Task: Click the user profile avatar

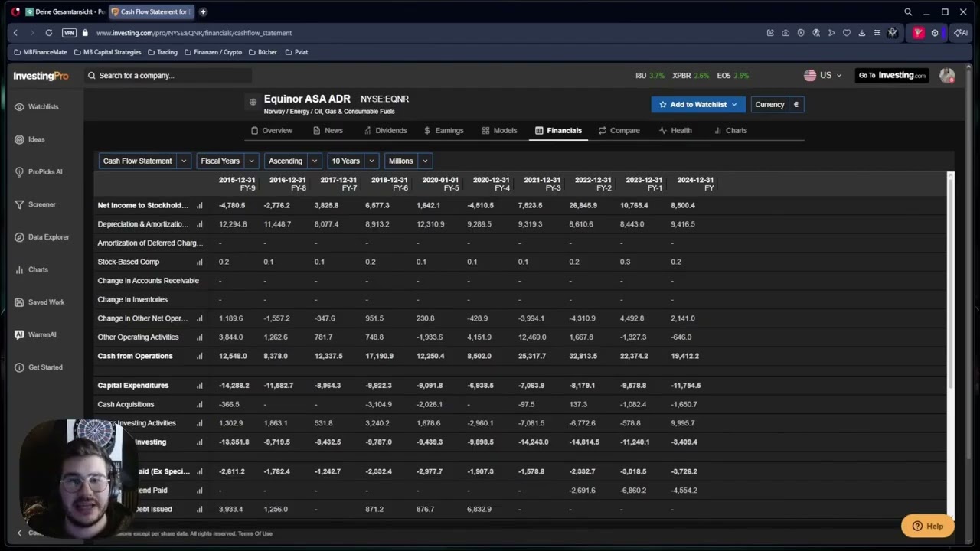Action: point(947,75)
